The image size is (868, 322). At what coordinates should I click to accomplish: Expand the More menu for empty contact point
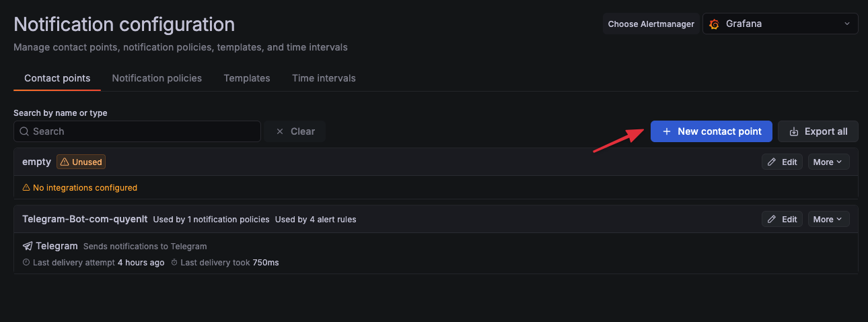click(x=827, y=162)
